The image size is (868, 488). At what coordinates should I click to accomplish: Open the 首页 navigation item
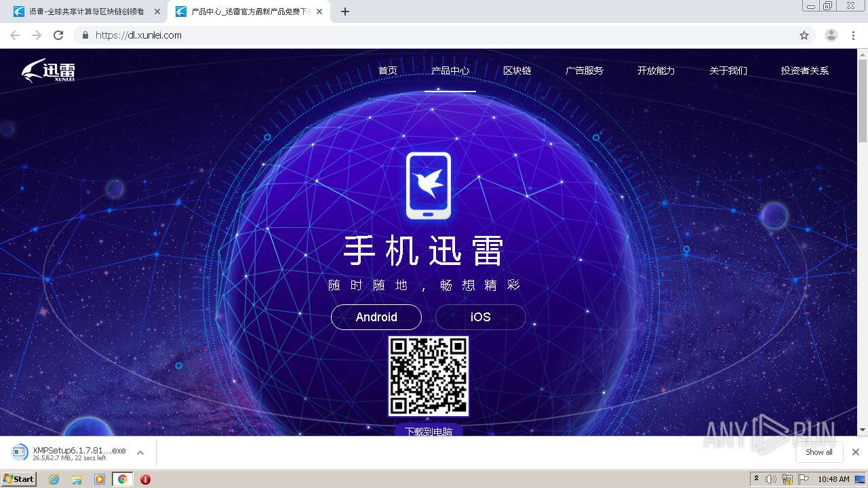click(x=387, y=70)
